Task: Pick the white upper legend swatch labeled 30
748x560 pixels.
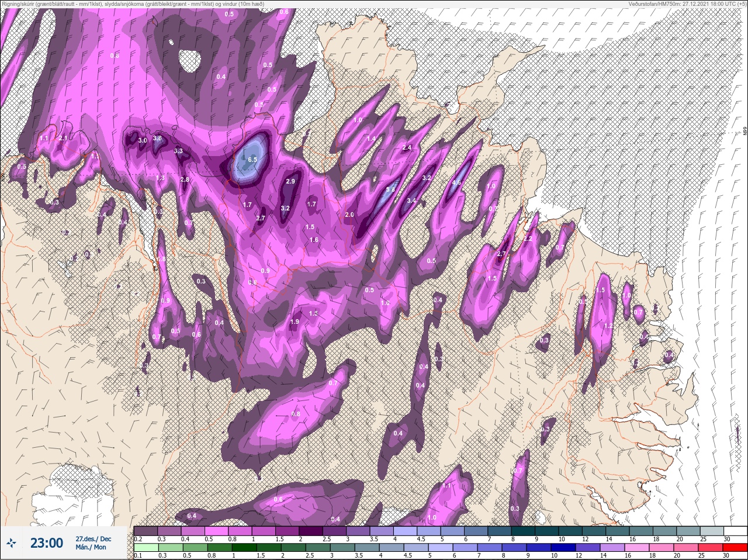Action: pos(736,530)
